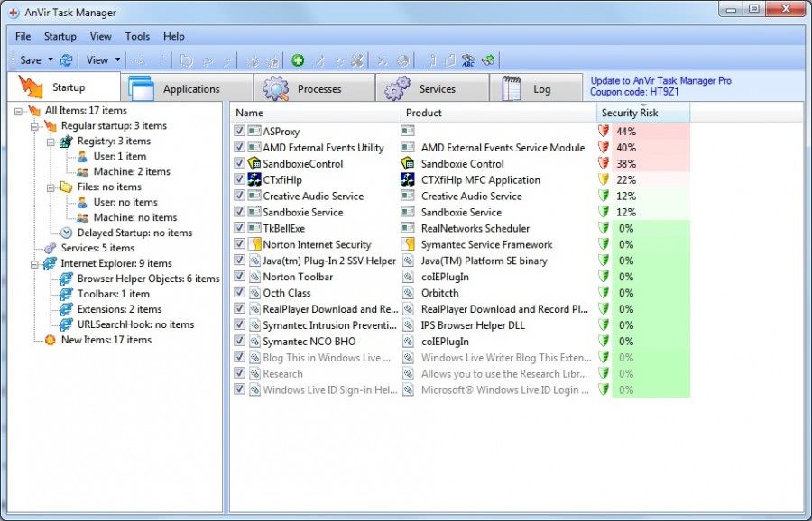Select the Extensions: 2 items tree entry
This screenshot has width=812, height=521.
pos(120,309)
